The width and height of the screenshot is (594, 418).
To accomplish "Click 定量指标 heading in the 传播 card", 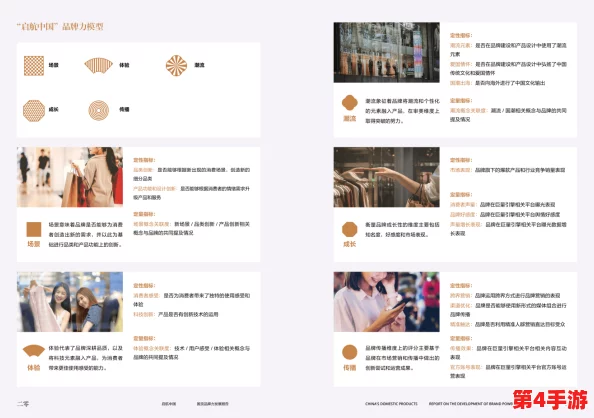I will coord(461,338).
